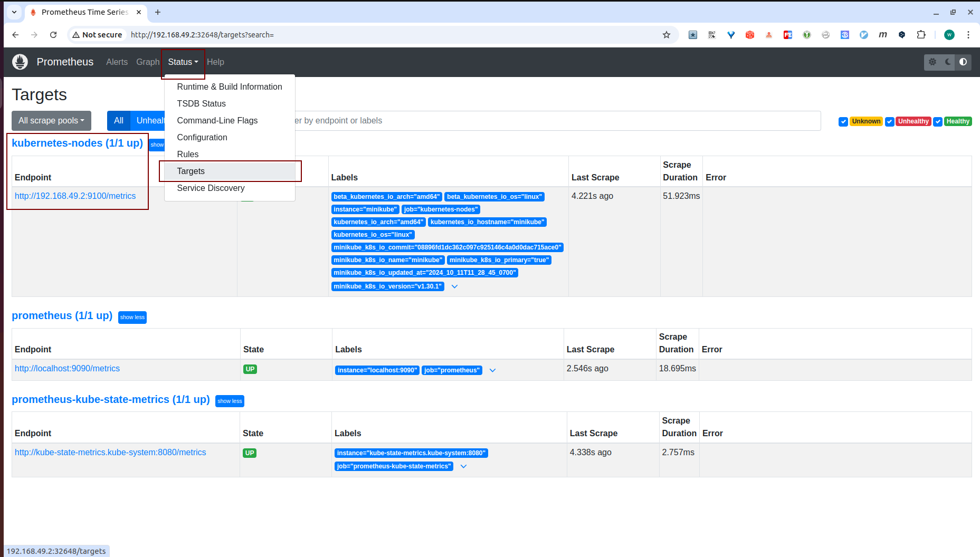Open the framed star bookmark extension
980x557 pixels.
click(x=693, y=35)
